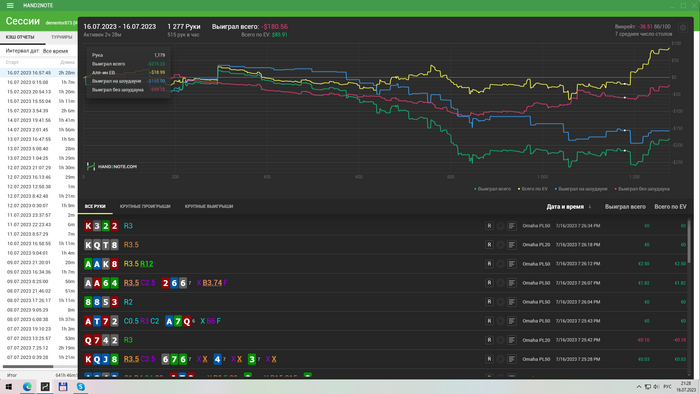Click play icon on 7:25:43 PM hand

click(500, 321)
